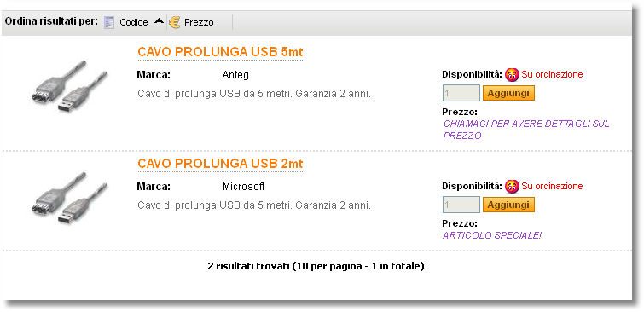Focus quantity field for the Anteg cable
The height and width of the screenshot is (312, 644).
click(x=461, y=93)
